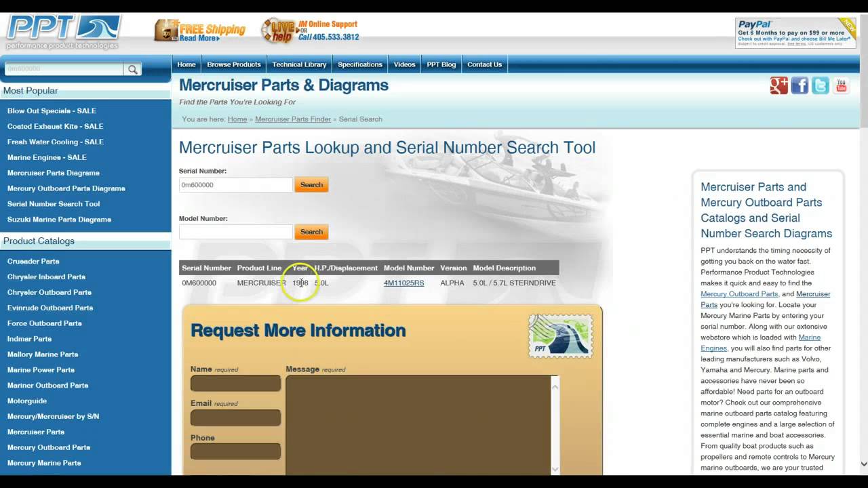Click the PayPal Bill Me Later banner

click(x=795, y=33)
